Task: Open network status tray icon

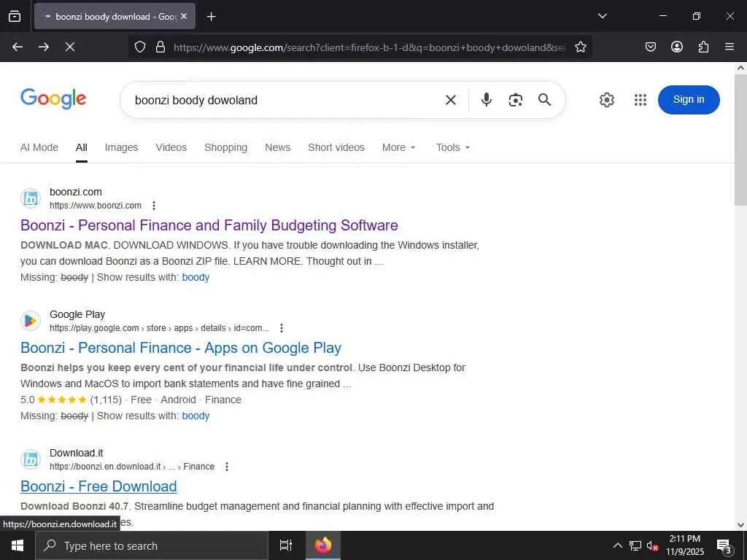Action: (635, 545)
